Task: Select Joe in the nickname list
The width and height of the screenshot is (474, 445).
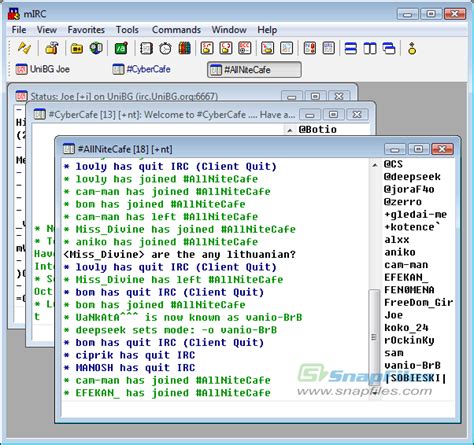Action: coord(393,315)
